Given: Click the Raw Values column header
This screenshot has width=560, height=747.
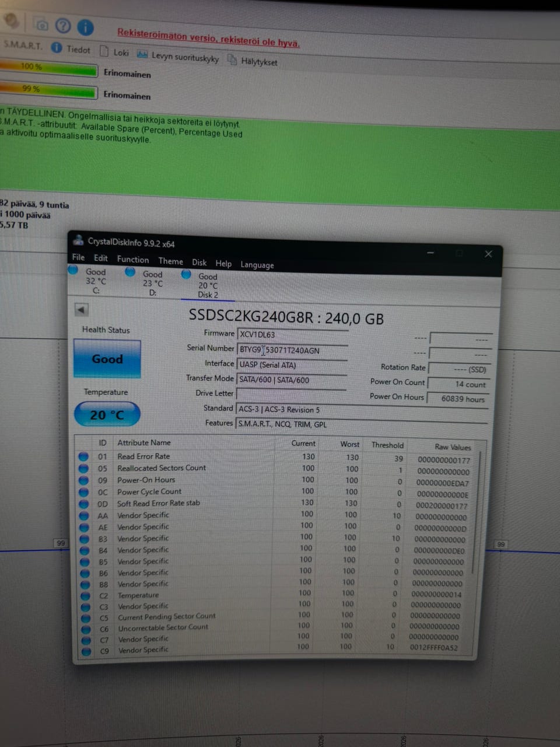Looking at the screenshot, I should [453, 447].
